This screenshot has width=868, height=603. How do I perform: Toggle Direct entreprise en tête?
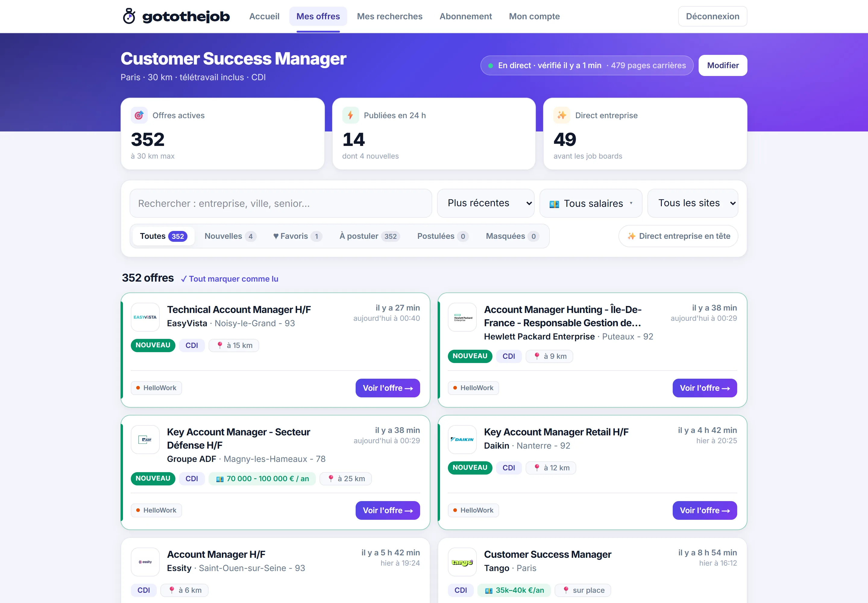678,236
